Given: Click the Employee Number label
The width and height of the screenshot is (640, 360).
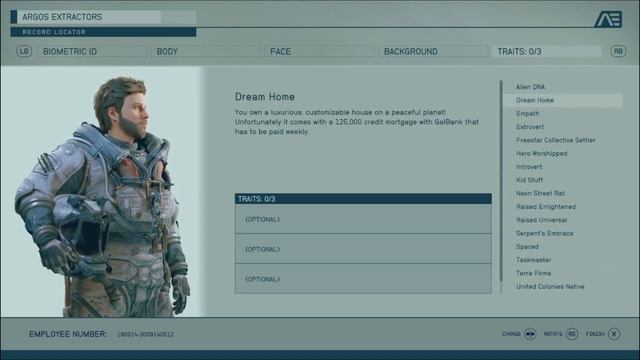Looking at the screenshot, I should point(67,334).
